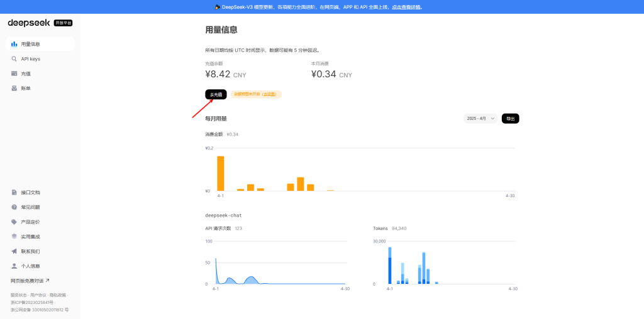
Task: Click the bar chart icon beside 用量信息
Action: (14, 44)
